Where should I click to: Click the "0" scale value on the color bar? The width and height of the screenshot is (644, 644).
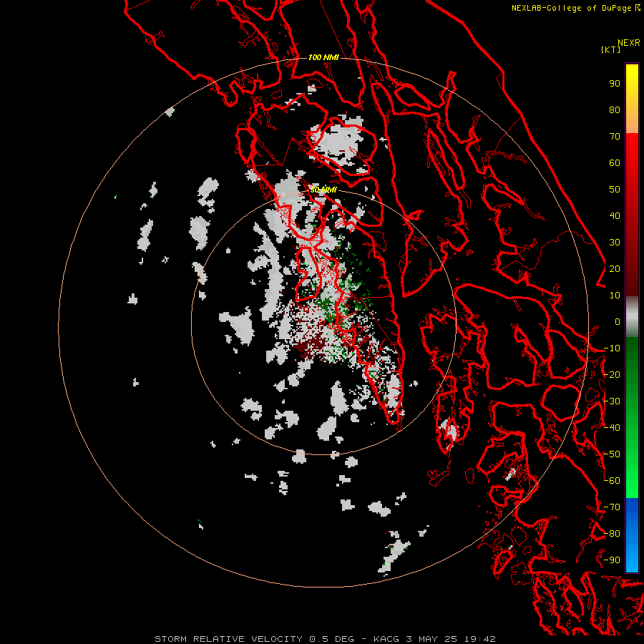[618, 321]
